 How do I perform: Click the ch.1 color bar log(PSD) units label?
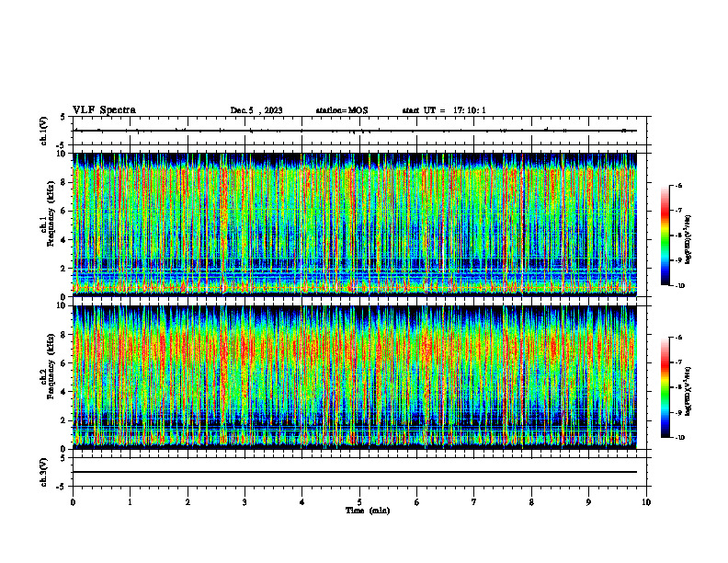click(688, 240)
